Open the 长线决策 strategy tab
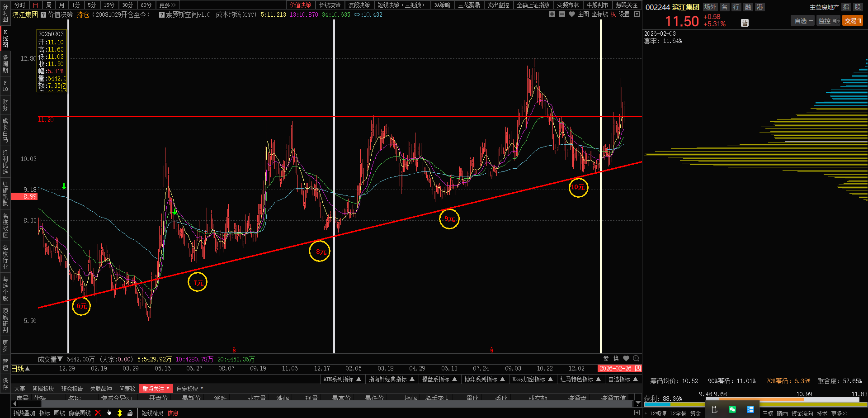Screen dimensions: 868x418 tap(330, 5)
